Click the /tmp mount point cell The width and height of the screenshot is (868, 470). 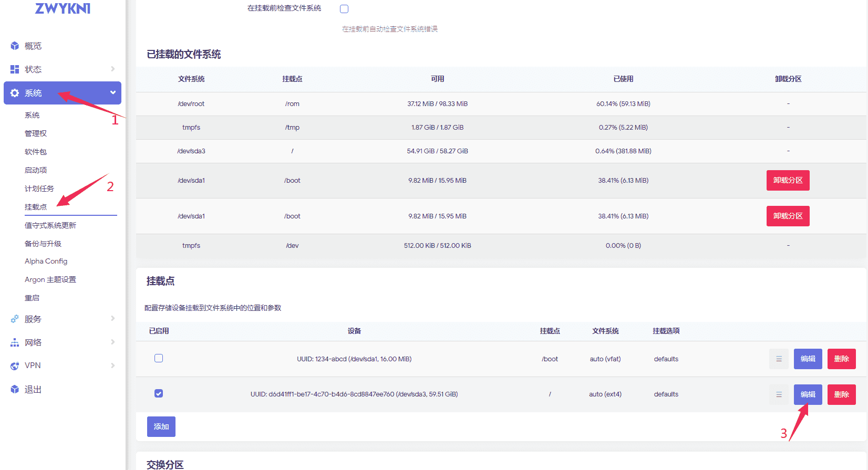pyautogui.click(x=292, y=128)
